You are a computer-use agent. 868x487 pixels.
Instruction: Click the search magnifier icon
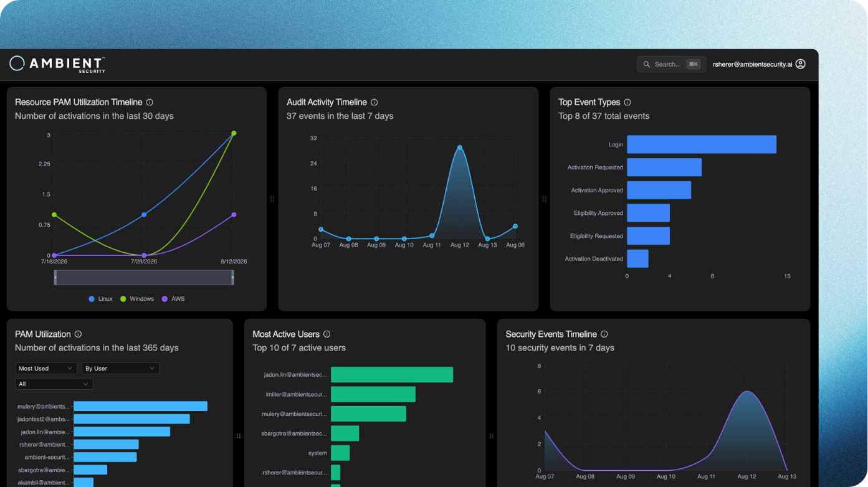pyautogui.click(x=647, y=64)
